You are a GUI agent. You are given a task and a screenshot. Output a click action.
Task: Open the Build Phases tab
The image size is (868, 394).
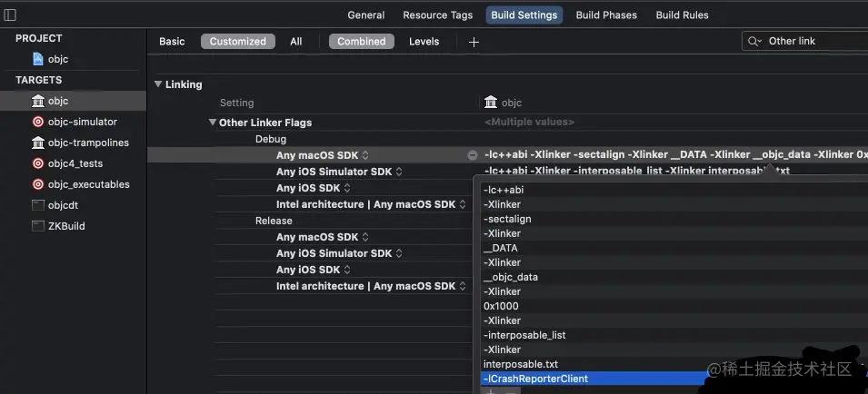[x=606, y=15]
